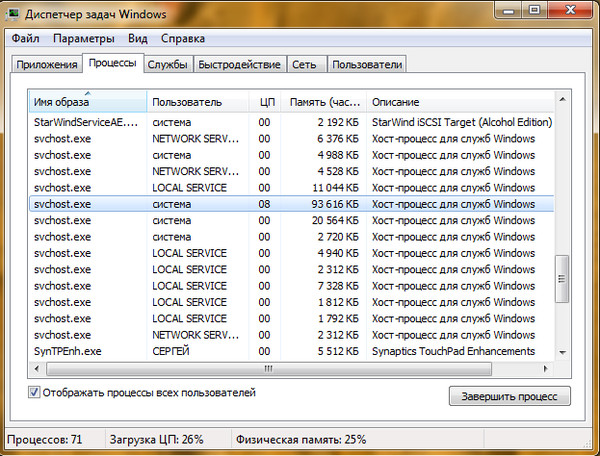
Task: Select svchost.exe row using 4 988 КБ
Action: point(292,155)
